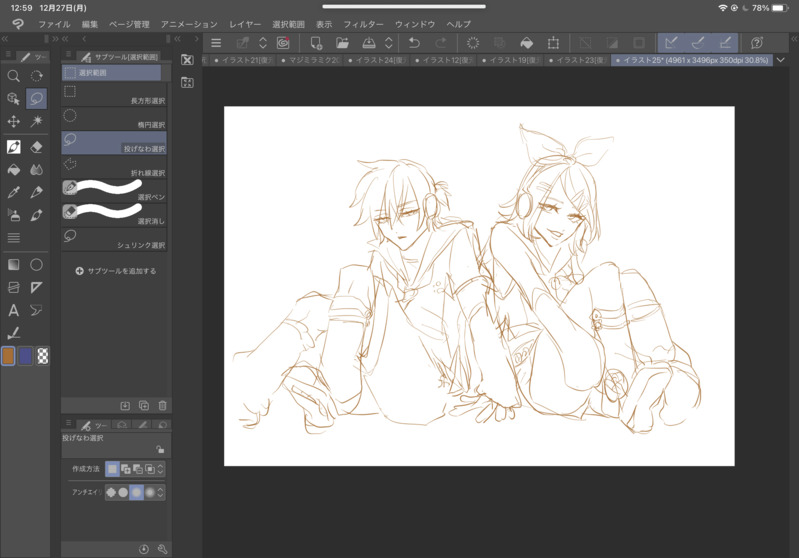Viewport: 799px width, 558px height.
Task: Collapse right palette dock with chevrons
Action: pyautogui.click(x=794, y=39)
